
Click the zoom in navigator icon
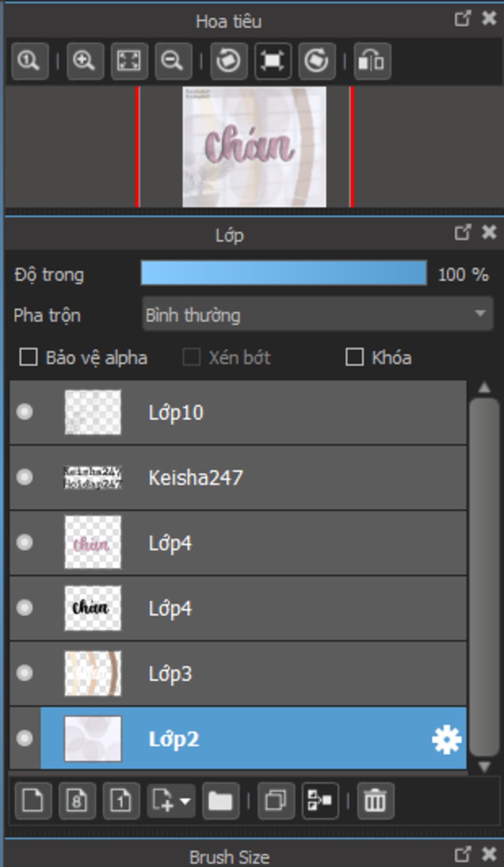click(x=85, y=61)
